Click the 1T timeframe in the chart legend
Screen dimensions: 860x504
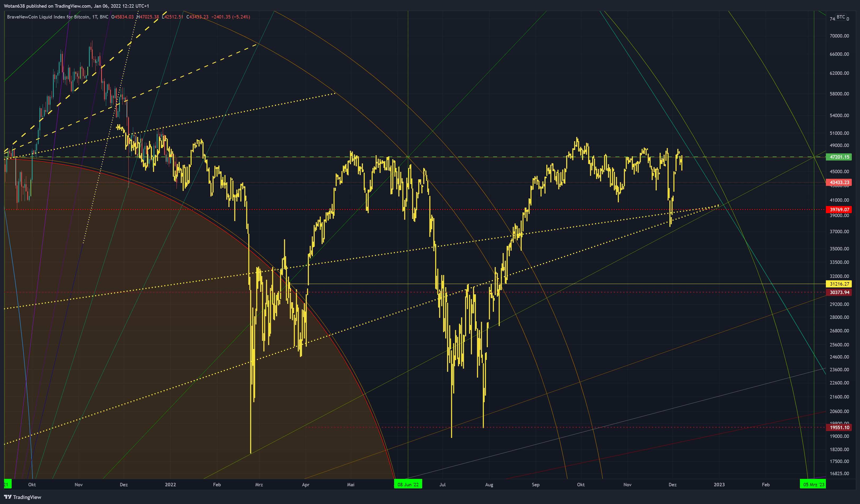click(x=94, y=17)
